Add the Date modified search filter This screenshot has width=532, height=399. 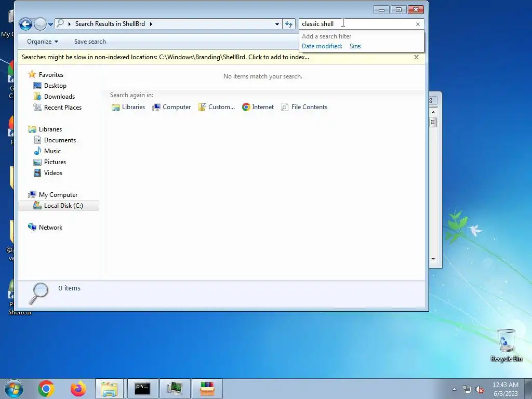[x=322, y=46]
